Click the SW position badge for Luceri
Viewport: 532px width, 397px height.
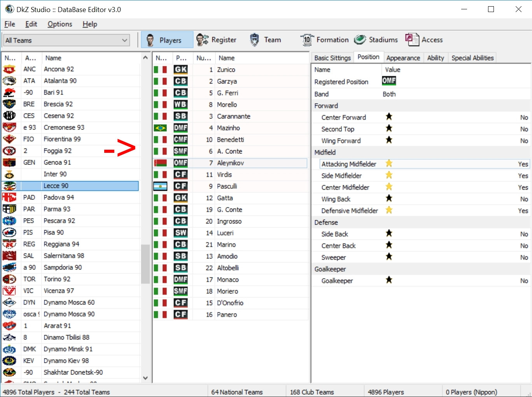click(x=180, y=233)
